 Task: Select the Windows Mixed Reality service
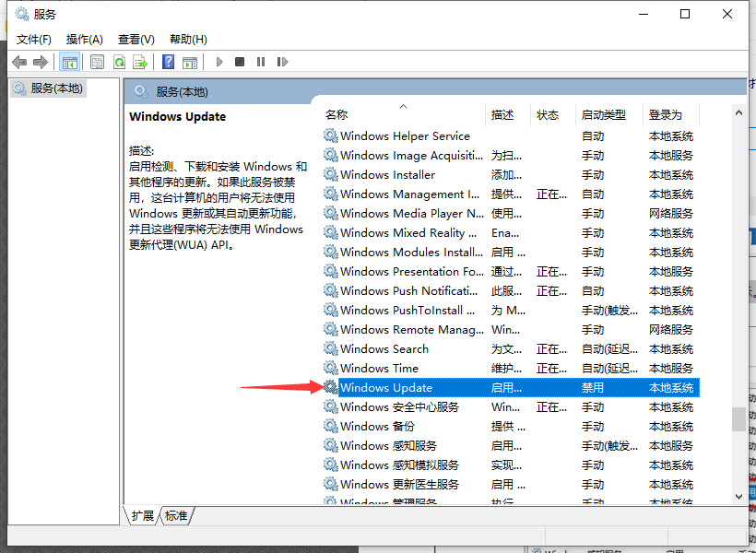(x=511, y=232)
